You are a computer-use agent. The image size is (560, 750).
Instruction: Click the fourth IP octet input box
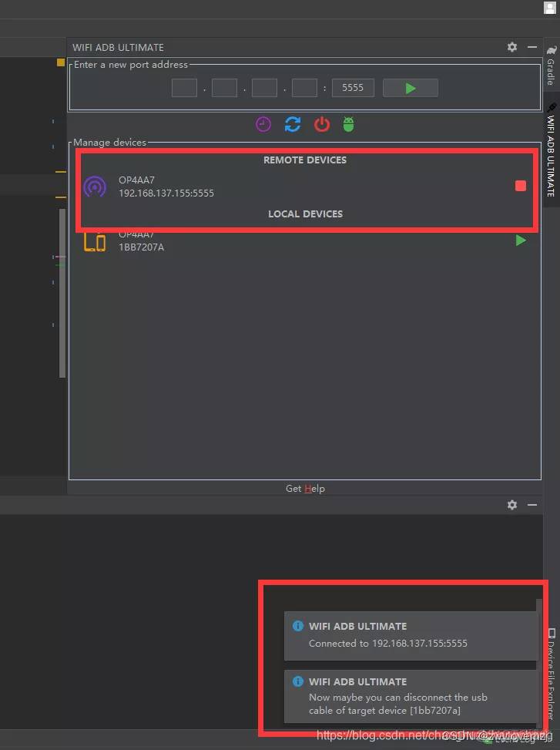pos(305,88)
